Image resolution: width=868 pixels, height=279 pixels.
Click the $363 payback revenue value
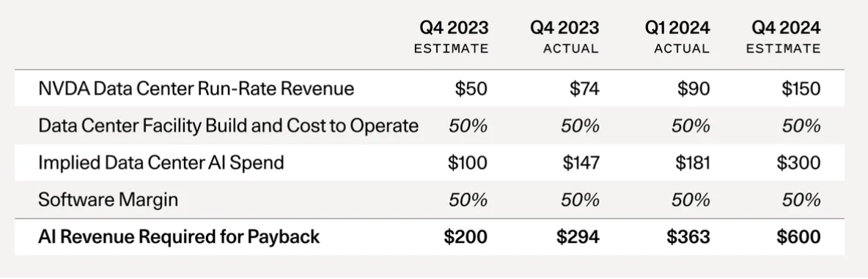click(x=688, y=237)
